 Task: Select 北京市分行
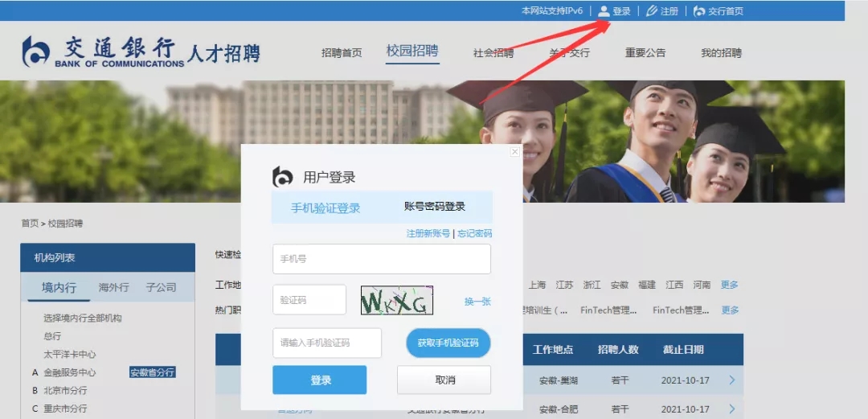pyautogui.click(x=65, y=390)
